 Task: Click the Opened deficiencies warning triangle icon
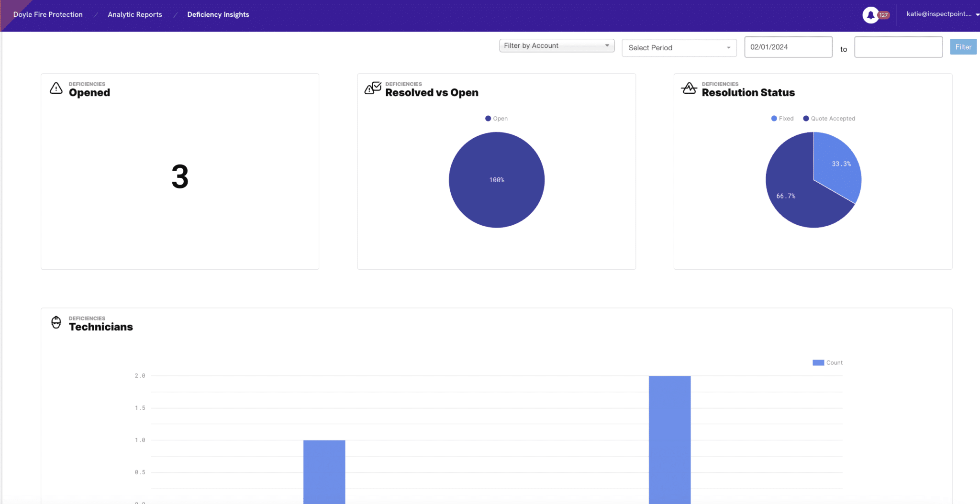[x=56, y=88]
